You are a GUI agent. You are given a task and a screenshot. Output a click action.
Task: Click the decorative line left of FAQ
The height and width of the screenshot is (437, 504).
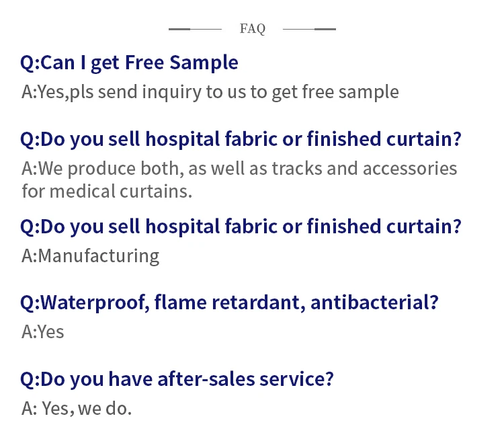coord(195,29)
